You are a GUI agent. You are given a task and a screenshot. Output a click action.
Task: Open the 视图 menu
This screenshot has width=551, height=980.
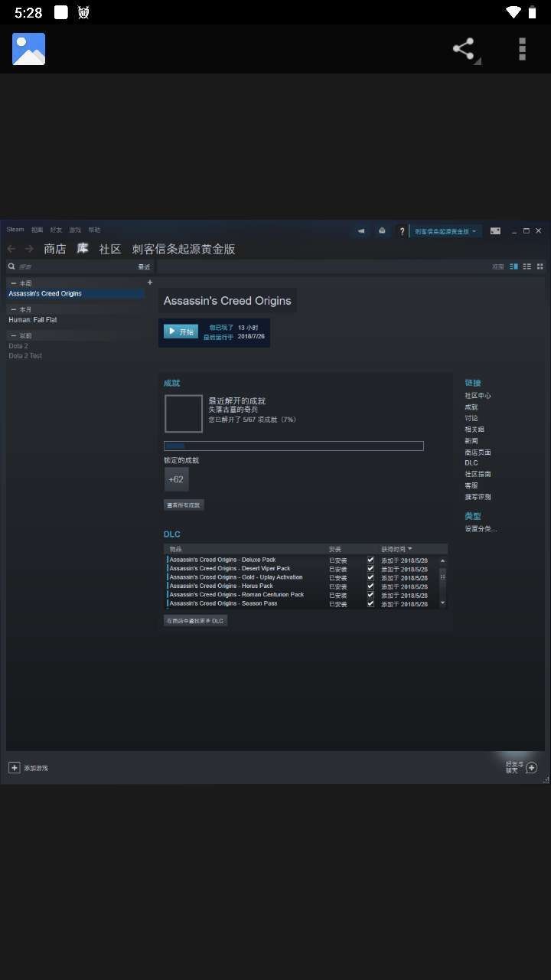(x=37, y=230)
